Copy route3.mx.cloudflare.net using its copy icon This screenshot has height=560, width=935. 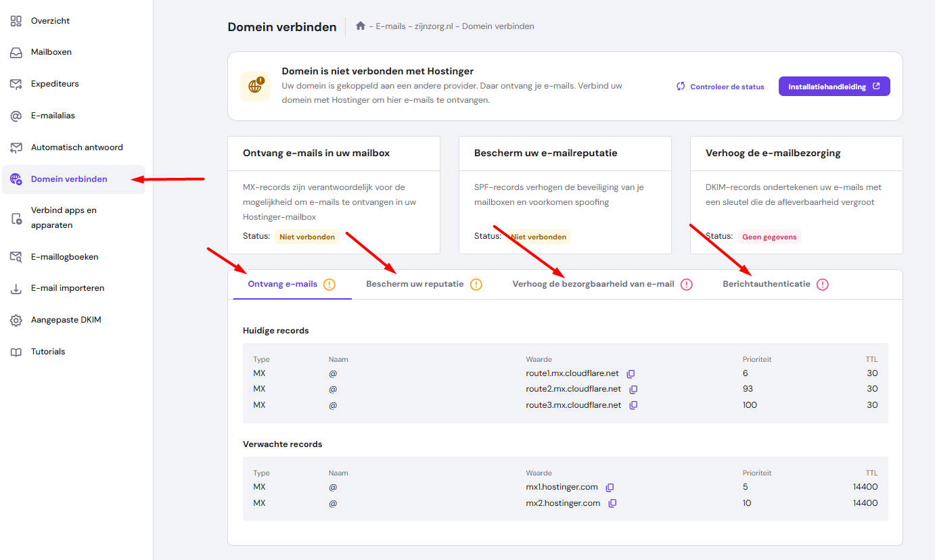point(633,404)
